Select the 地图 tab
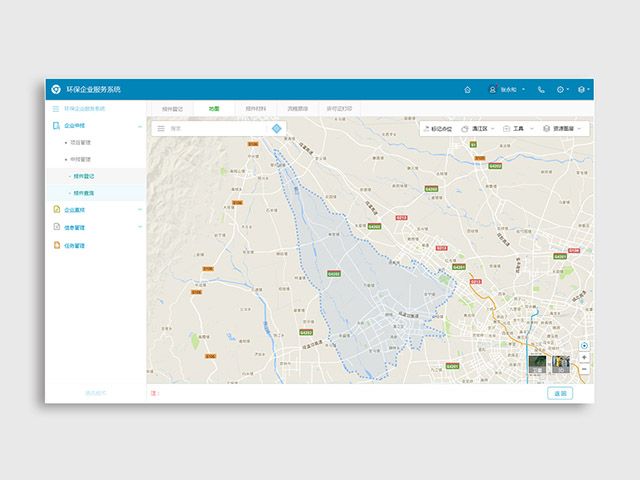 [214, 108]
